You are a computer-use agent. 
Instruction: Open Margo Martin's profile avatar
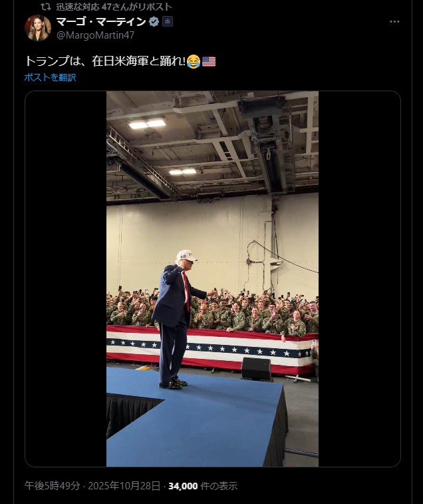pos(38,28)
